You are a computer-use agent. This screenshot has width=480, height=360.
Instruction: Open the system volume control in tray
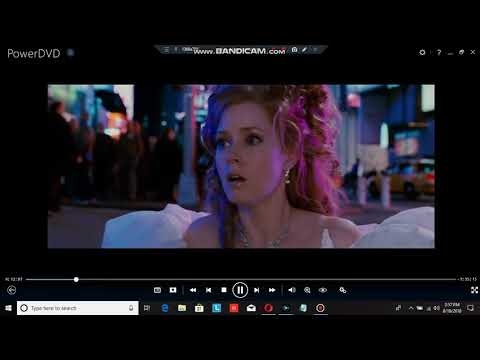[x=436, y=308]
